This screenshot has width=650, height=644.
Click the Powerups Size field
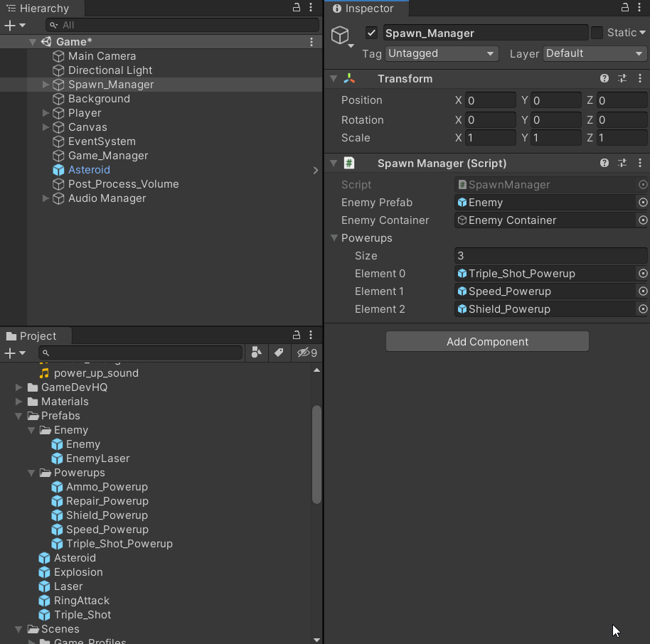click(550, 256)
